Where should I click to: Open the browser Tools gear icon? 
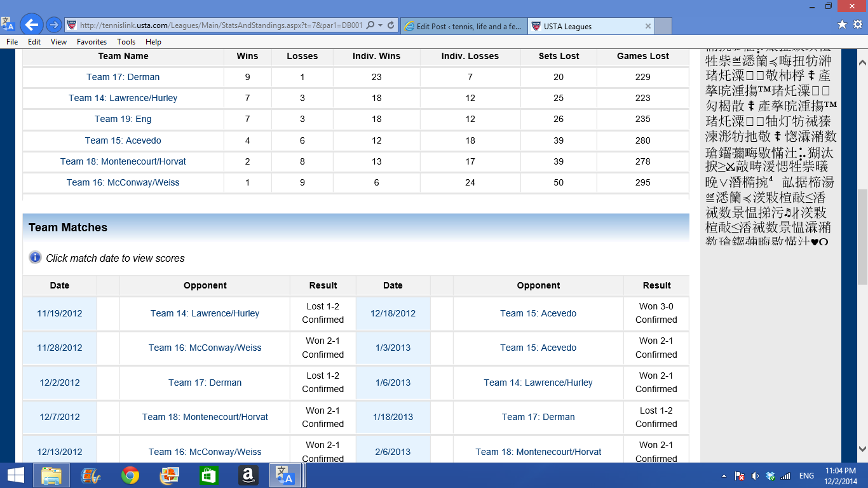point(857,25)
